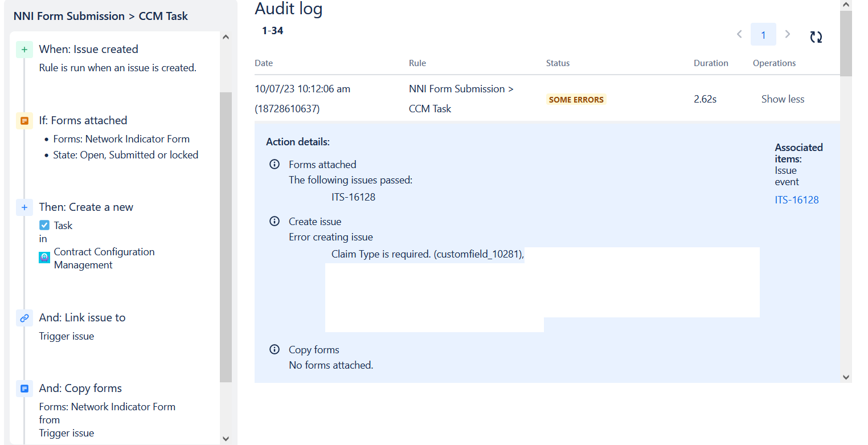Click the info icon next to 'Copy forms'
868x445 pixels.
(x=274, y=349)
